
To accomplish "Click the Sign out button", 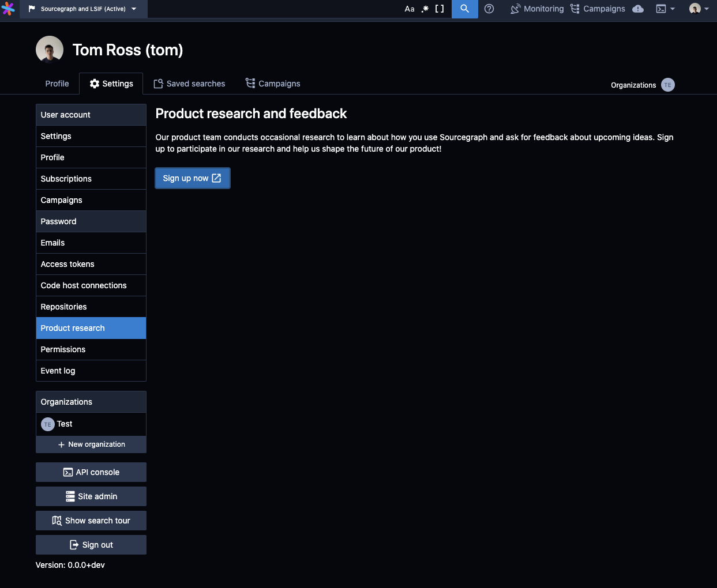I will coord(91,545).
